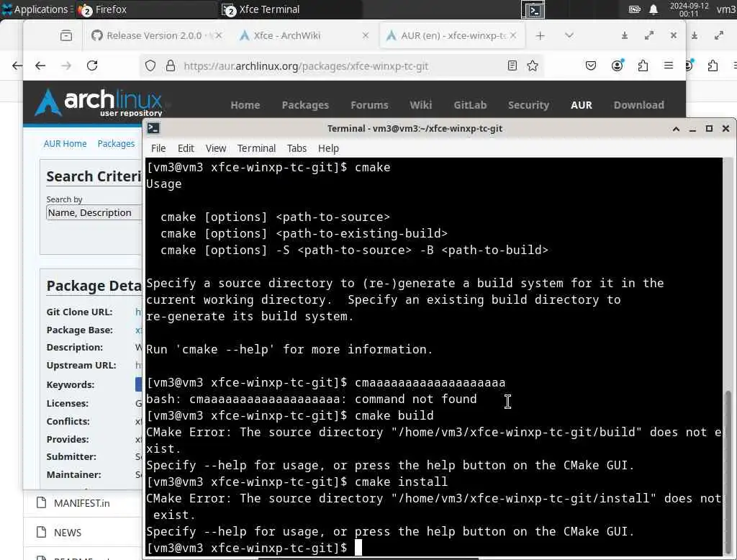Open Home in Arch navigation
737x560 pixels.
[x=245, y=105]
